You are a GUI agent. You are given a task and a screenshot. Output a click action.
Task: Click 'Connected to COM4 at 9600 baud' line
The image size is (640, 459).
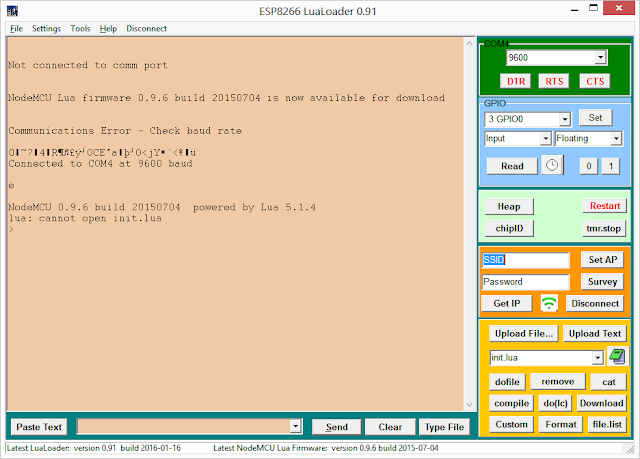pos(100,164)
